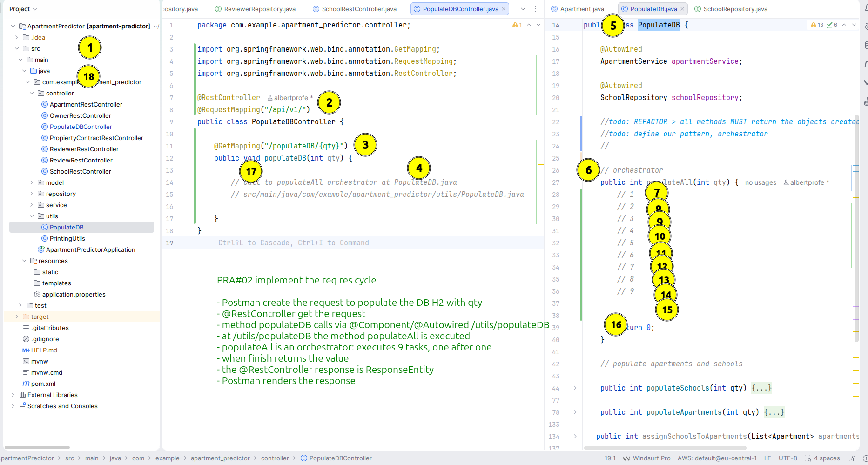Toggle read-only lock in status bar

852,458
